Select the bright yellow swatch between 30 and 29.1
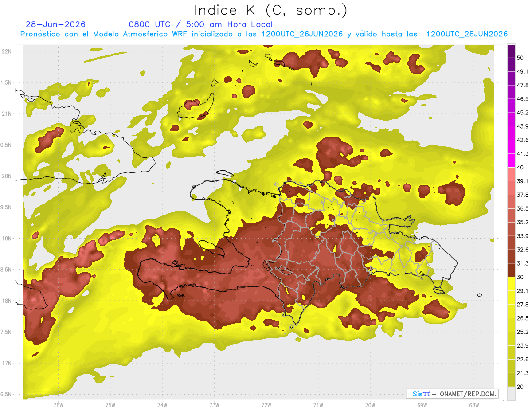This screenshot has width=532, height=411. 511,284
